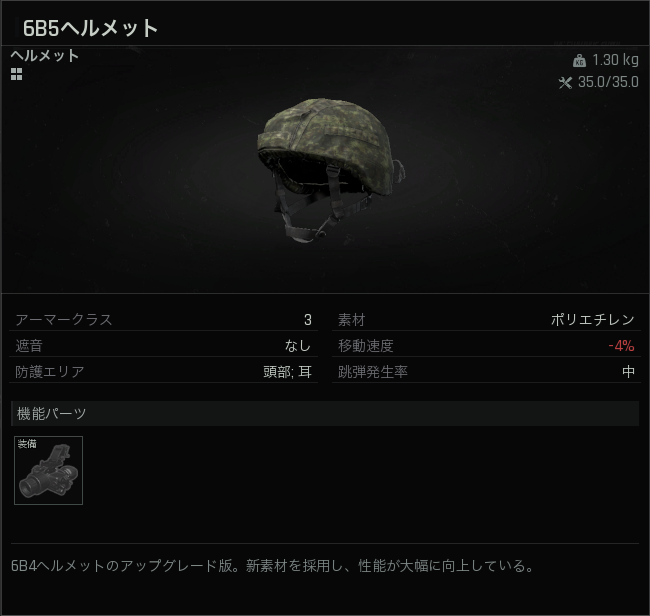Click the ヘルメット category label
The height and width of the screenshot is (616, 650).
tap(45, 56)
